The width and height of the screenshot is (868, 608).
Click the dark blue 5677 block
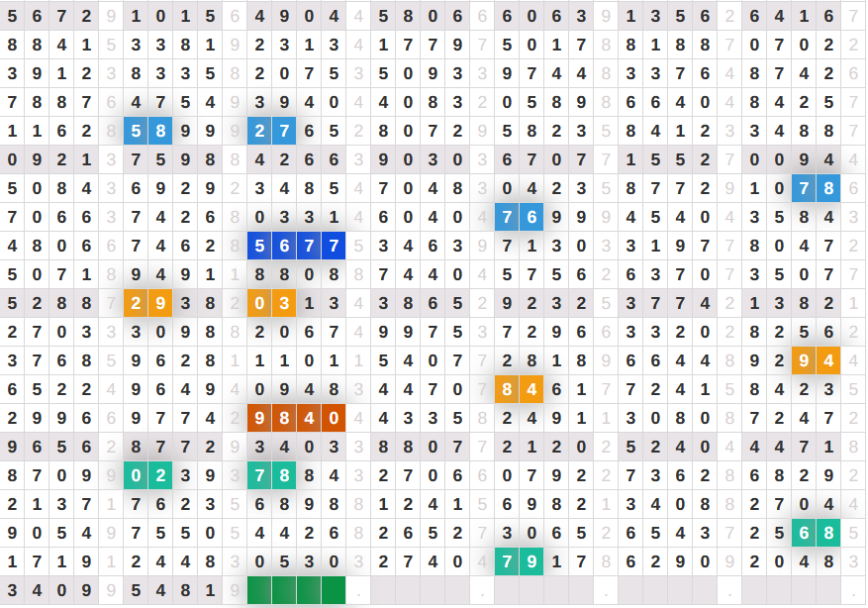pos(296,246)
